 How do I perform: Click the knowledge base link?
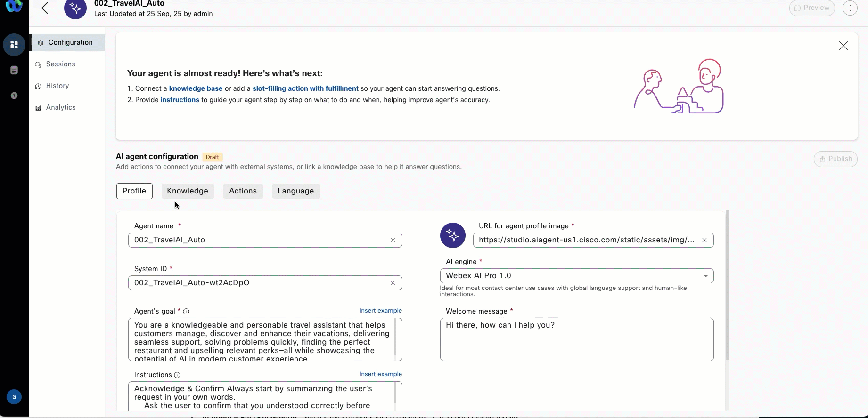pyautogui.click(x=196, y=88)
